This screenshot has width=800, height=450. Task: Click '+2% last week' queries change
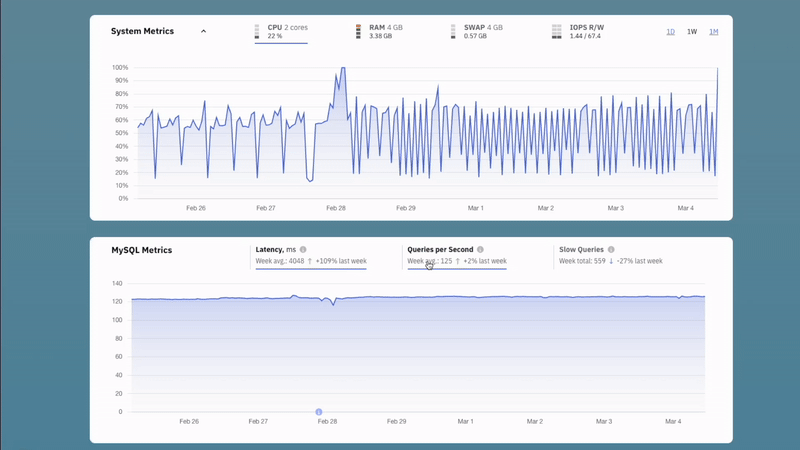click(485, 261)
